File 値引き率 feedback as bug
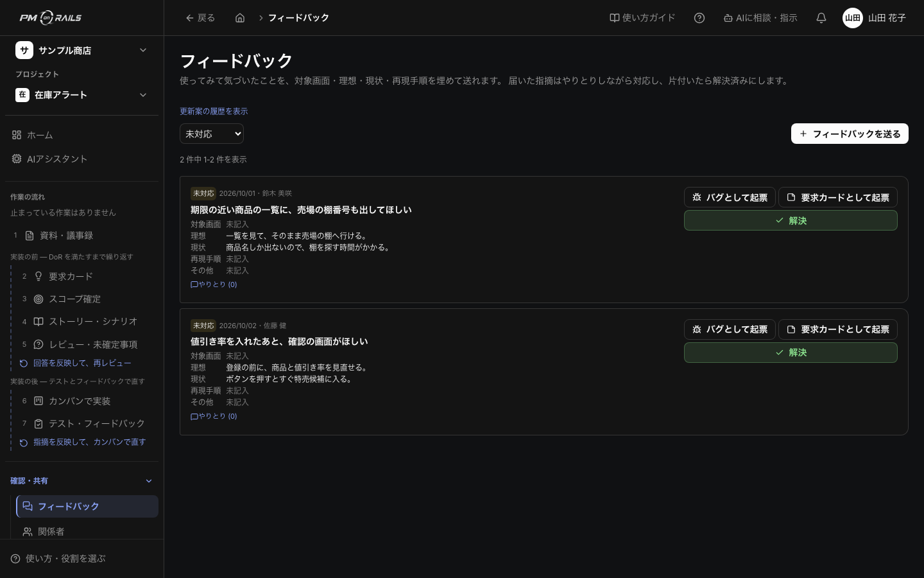Screen dimensions: 924x578 [x=730, y=329]
